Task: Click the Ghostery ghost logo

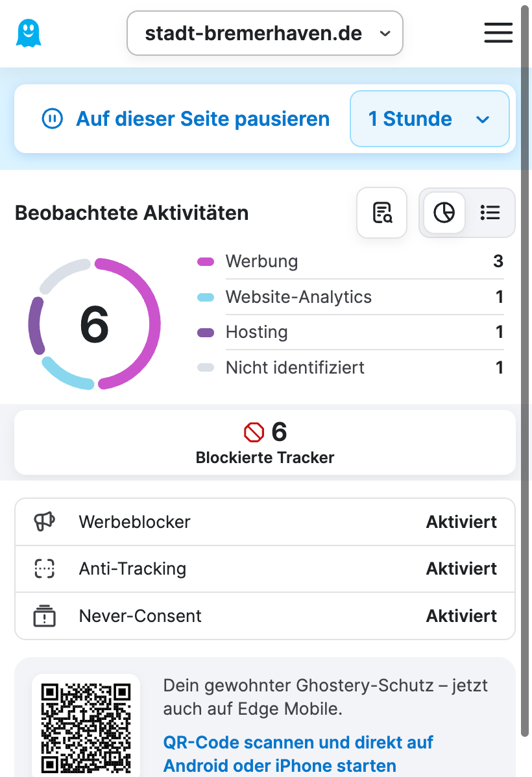Action: point(28,32)
